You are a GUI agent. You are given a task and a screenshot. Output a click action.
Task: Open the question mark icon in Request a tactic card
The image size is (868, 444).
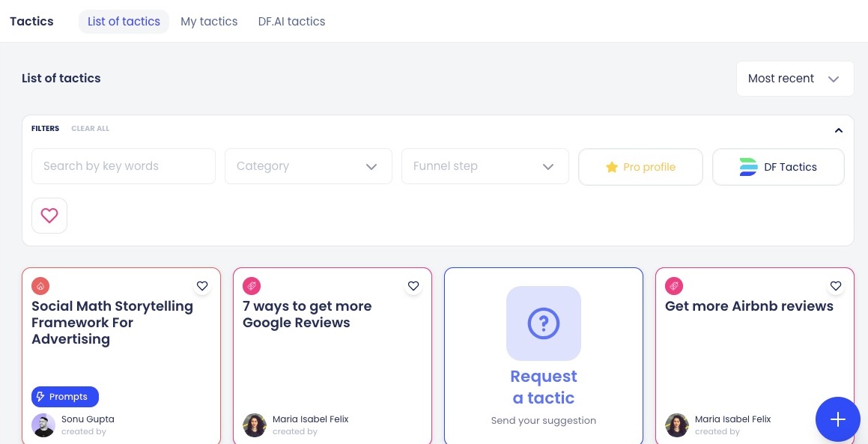coord(543,323)
